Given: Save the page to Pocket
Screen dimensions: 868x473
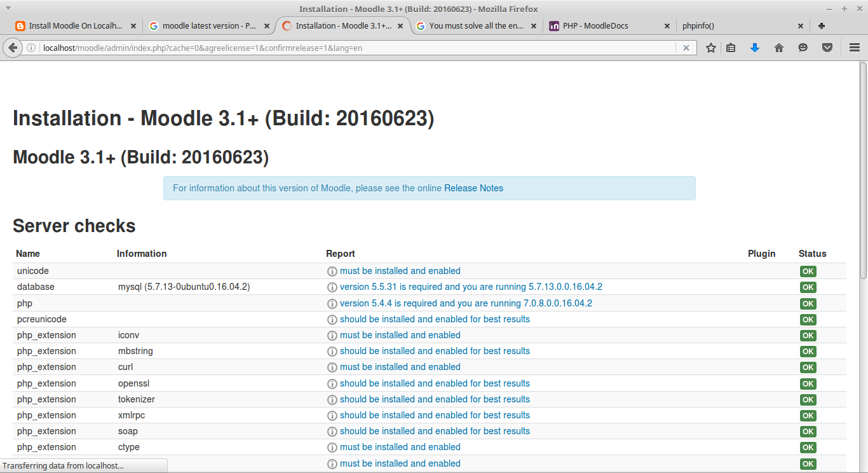Looking at the screenshot, I should 827,48.
